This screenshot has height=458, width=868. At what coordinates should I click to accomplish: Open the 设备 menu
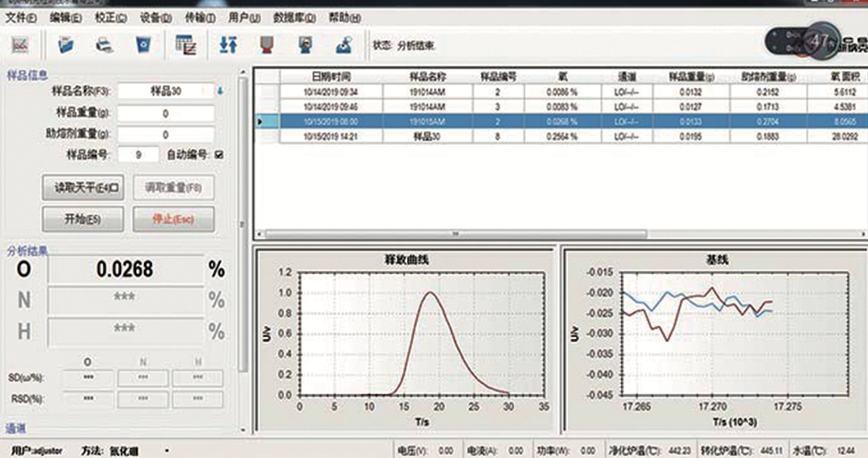coord(156,18)
